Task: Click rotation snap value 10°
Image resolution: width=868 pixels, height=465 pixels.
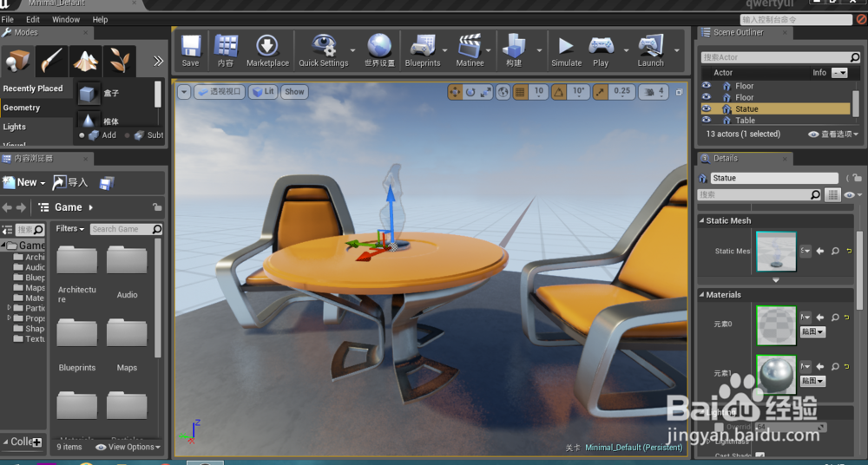Action: (x=578, y=92)
